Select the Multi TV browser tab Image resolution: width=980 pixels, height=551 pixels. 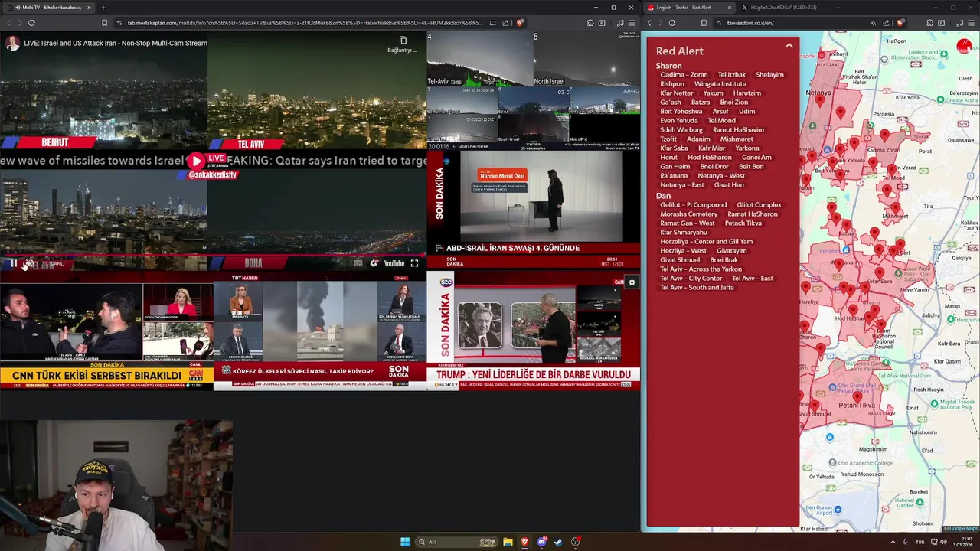coord(50,8)
